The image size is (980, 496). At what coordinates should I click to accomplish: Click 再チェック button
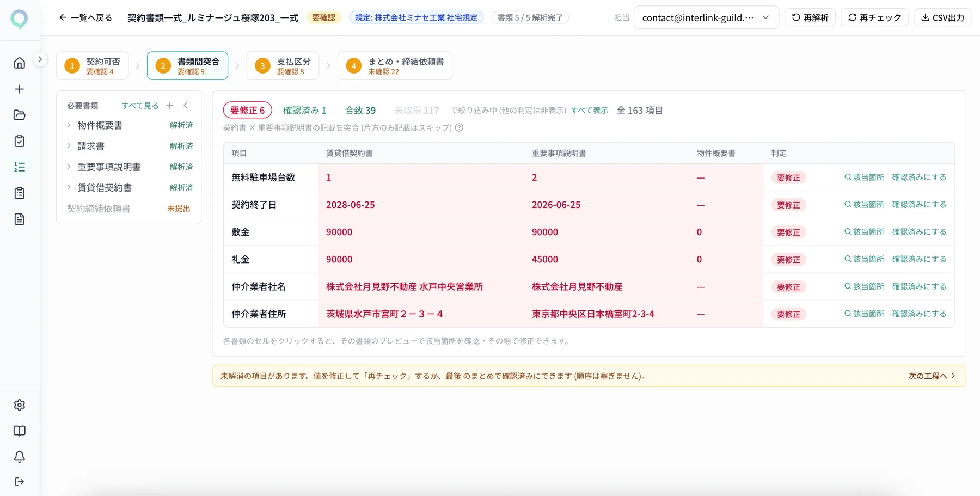click(874, 17)
